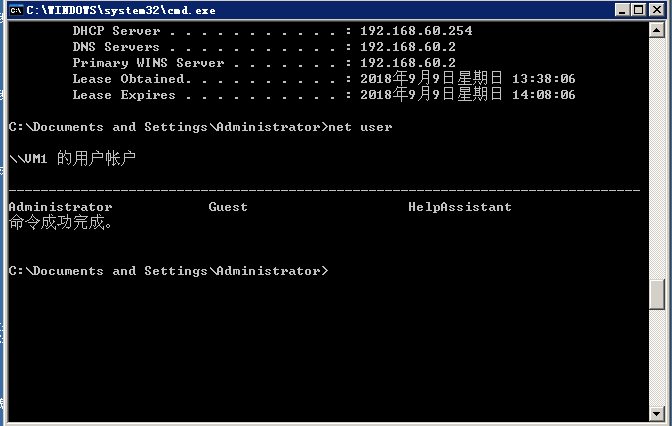Screen dimensions: 672x426
Task: Click the Primary WINS Server label
Action: pyautogui.click(x=128, y=63)
